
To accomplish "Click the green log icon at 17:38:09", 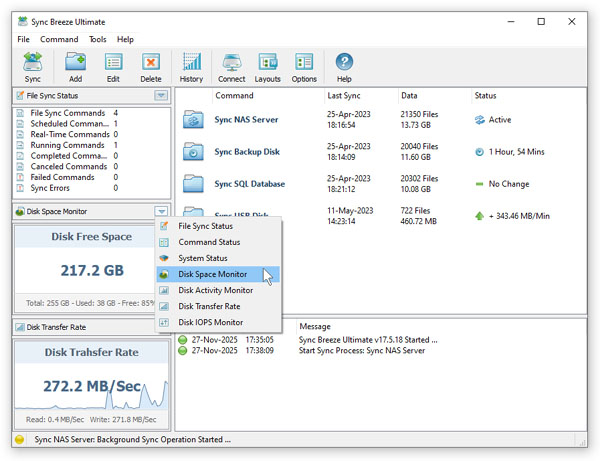I will coord(183,350).
